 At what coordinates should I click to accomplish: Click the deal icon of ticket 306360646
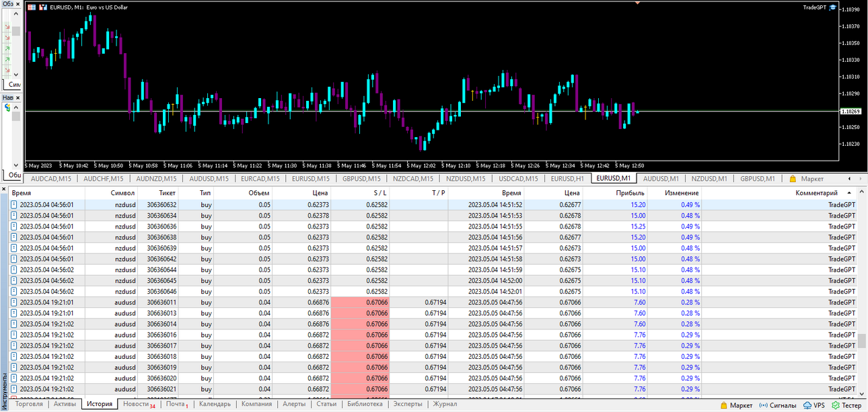click(13, 292)
